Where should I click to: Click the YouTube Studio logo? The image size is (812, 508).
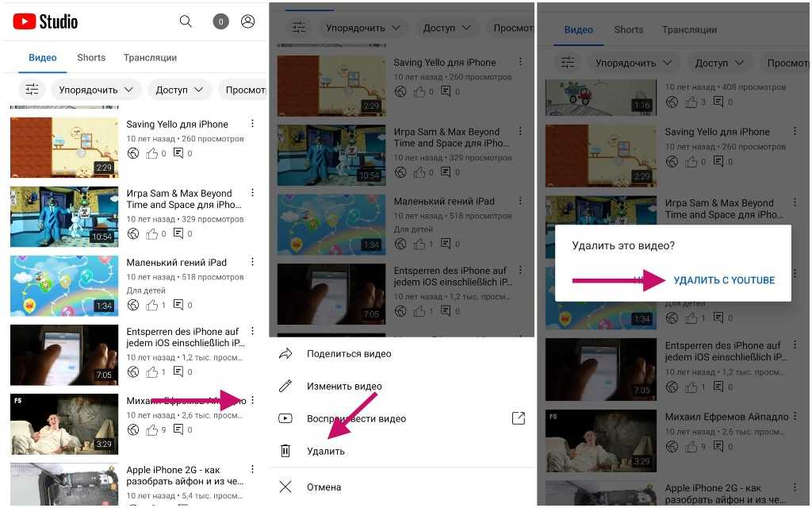[45, 21]
